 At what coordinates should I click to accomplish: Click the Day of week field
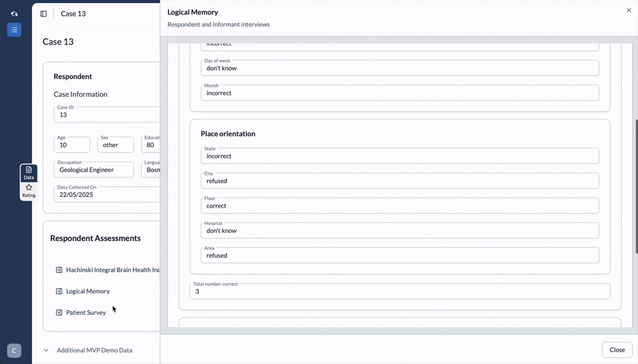[399, 68]
